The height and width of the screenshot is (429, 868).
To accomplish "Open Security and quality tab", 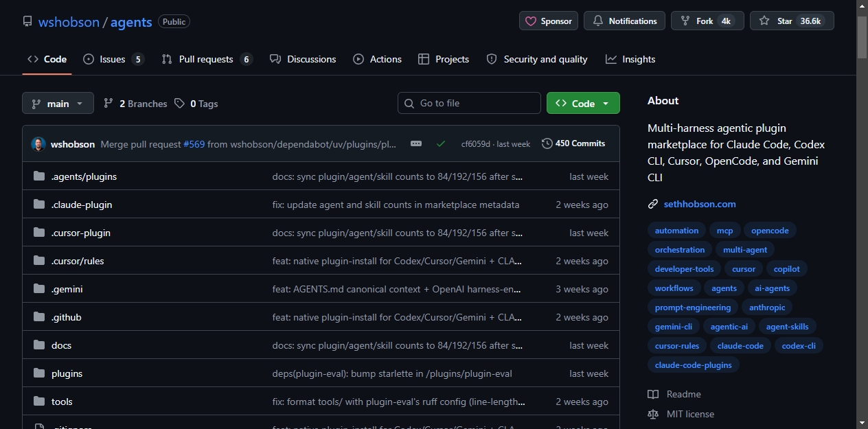I will [537, 59].
